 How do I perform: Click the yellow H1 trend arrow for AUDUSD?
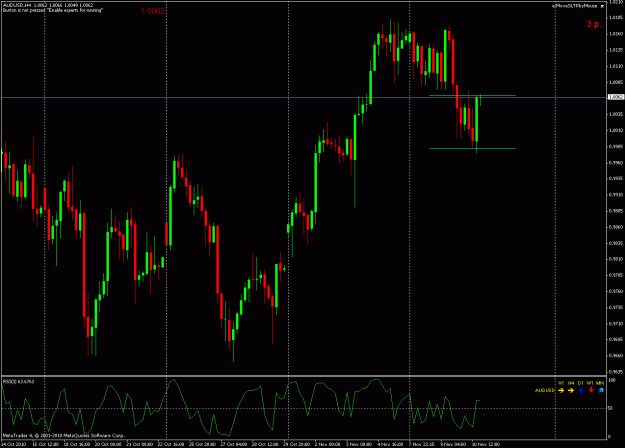(x=561, y=390)
